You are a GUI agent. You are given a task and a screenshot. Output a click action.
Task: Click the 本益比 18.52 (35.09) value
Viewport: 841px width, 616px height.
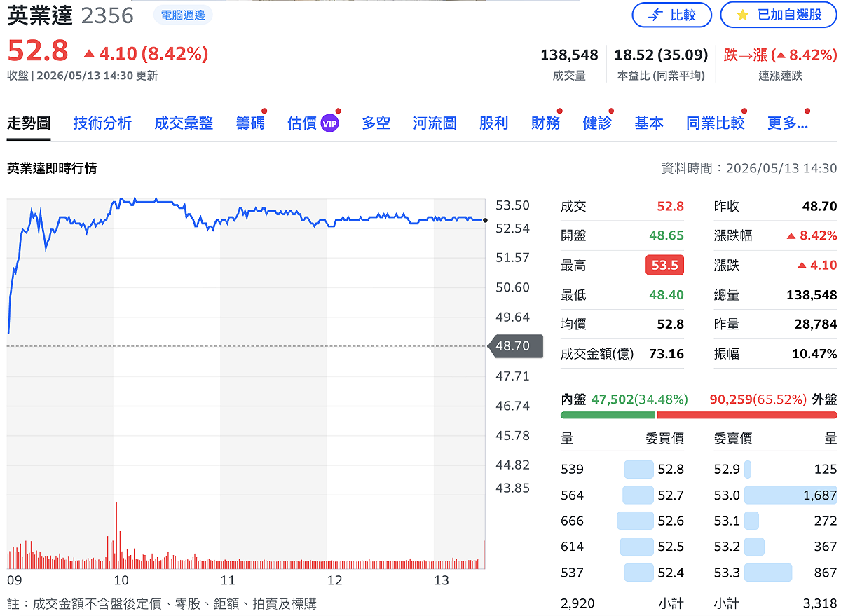click(661, 55)
